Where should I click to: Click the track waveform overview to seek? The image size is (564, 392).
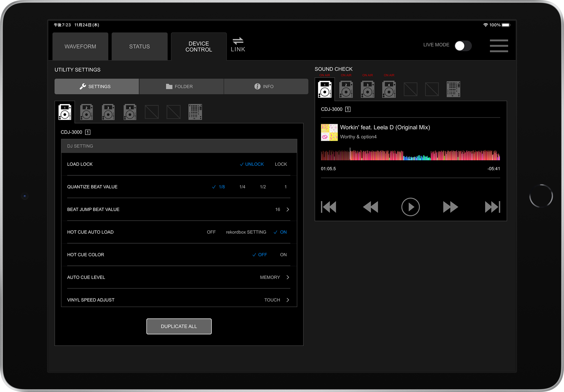(x=410, y=155)
